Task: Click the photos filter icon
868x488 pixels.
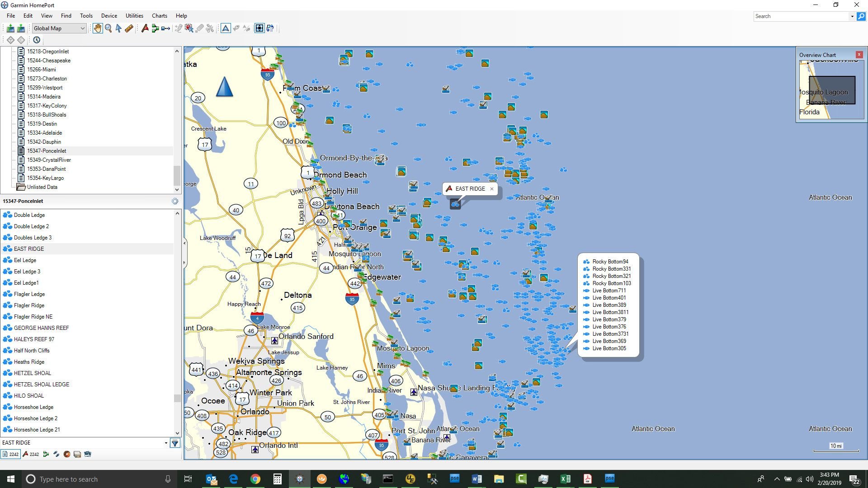Action: click(x=88, y=454)
